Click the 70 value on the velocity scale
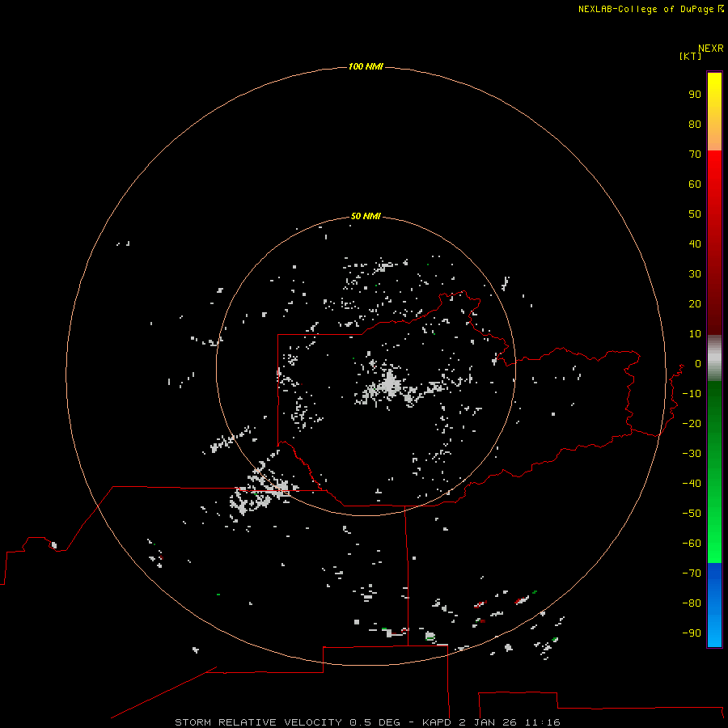The width and height of the screenshot is (728, 728). pyautogui.click(x=695, y=154)
